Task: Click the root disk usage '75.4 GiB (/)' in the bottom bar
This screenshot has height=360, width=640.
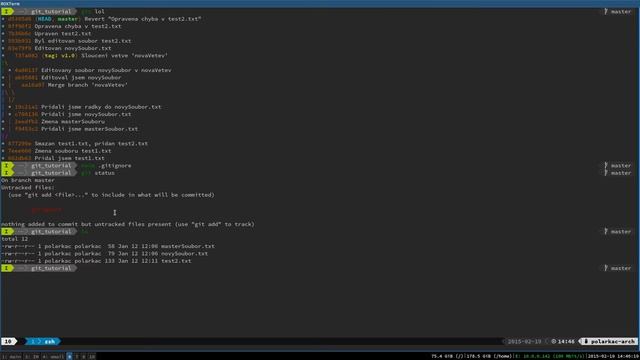Action: 448,357
